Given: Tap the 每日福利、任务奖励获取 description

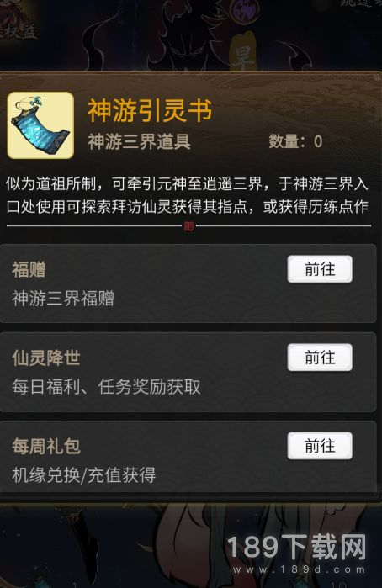Looking at the screenshot, I should pyautogui.click(x=106, y=387).
